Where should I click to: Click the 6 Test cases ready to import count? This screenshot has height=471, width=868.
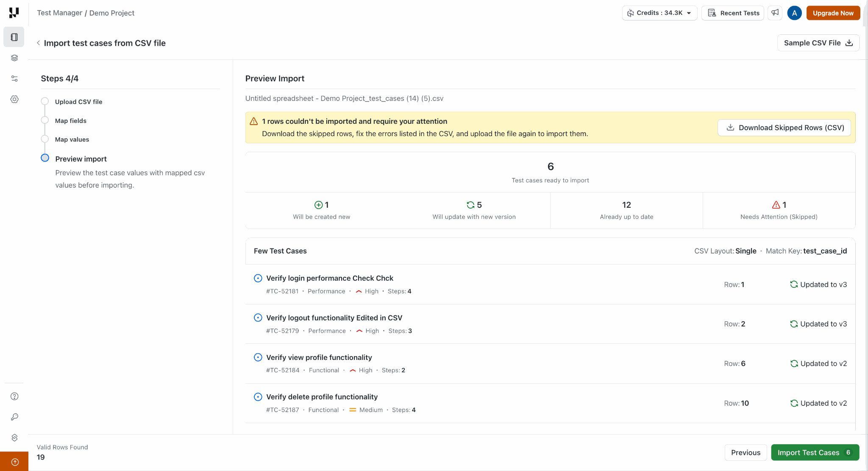[x=550, y=167]
